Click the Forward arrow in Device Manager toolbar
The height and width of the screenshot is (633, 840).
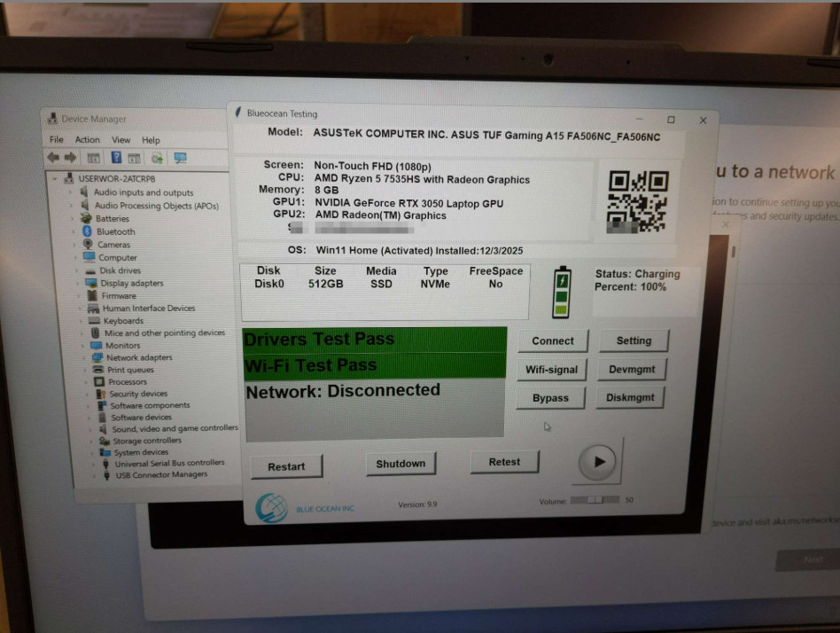pyautogui.click(x=70, y=157)
